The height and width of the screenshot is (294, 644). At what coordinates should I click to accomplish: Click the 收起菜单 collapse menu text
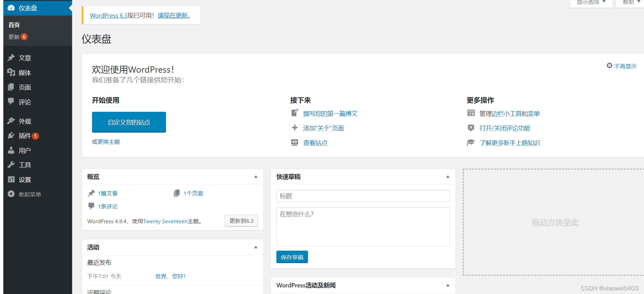click(30, 194)
